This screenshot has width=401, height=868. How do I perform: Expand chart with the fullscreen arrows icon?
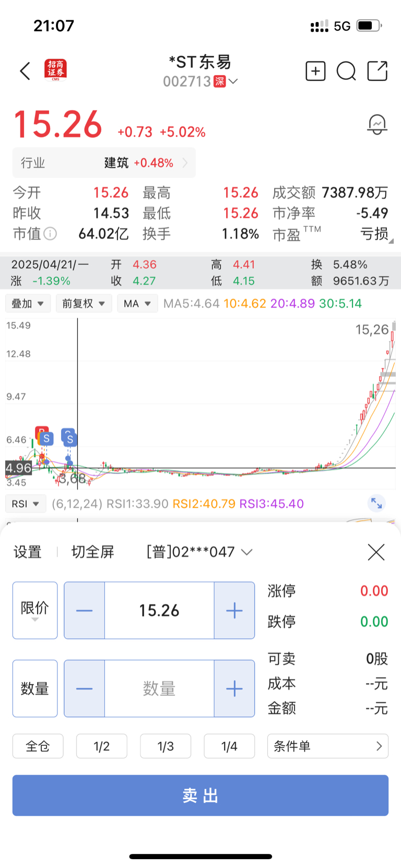376,503
